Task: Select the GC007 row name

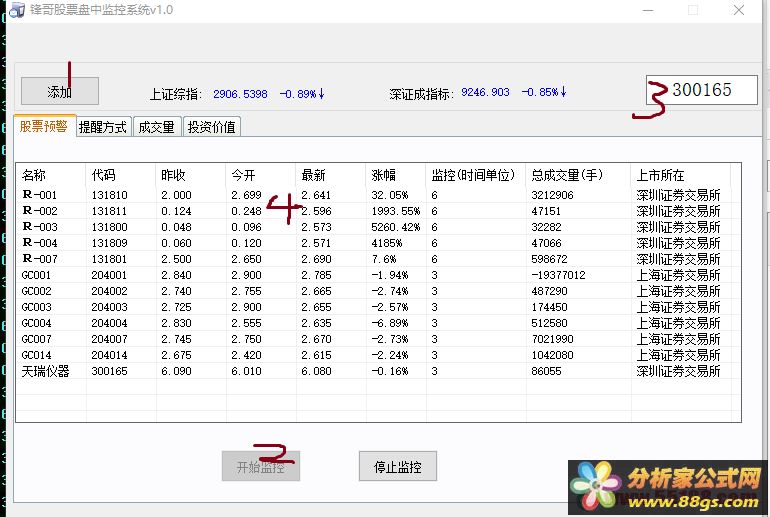Action: pyautogui.click(x=36, y=339)
